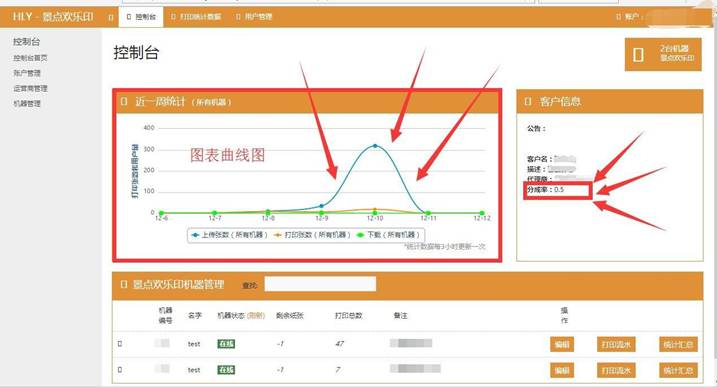The height and width of the screenshot is (388, 717).
Task: Focus the 查找 search field in machine management
Action: click(320, 284)
